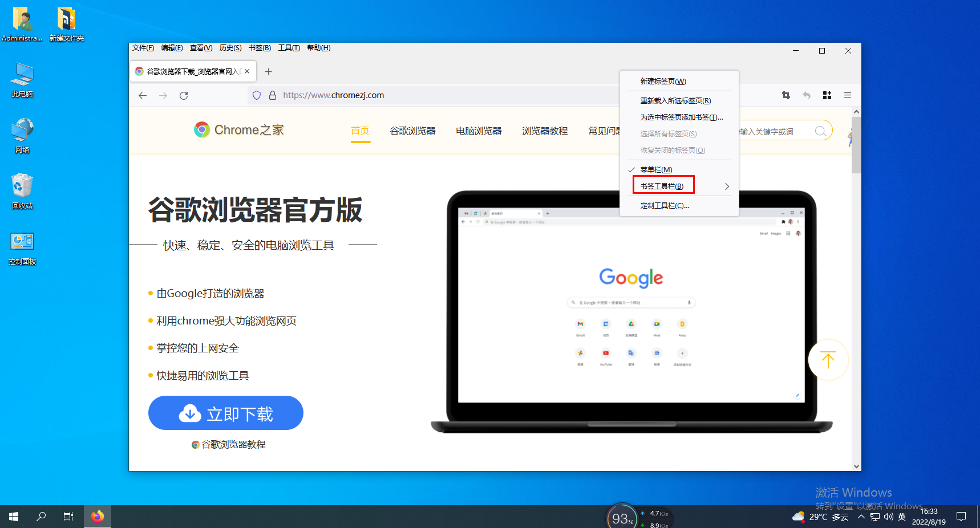This screenshot has height=528, width=980.
Task: Open the 文件(F) menu
Action: 143,48
